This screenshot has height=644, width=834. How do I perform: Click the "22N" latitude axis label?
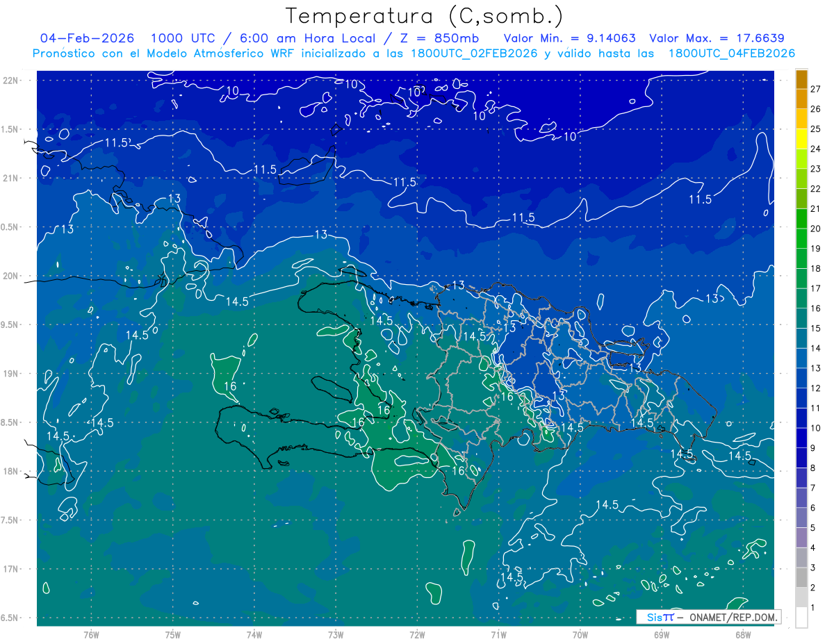[x=10, y=80]
